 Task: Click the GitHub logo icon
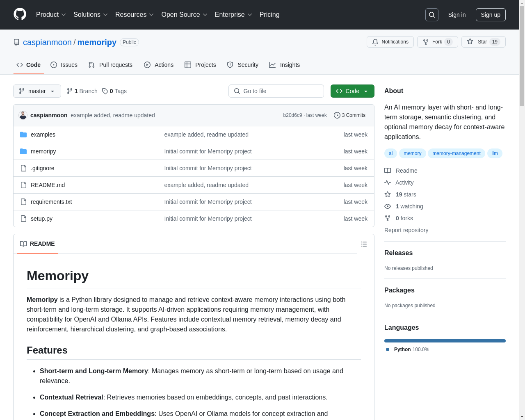(20, 14)
